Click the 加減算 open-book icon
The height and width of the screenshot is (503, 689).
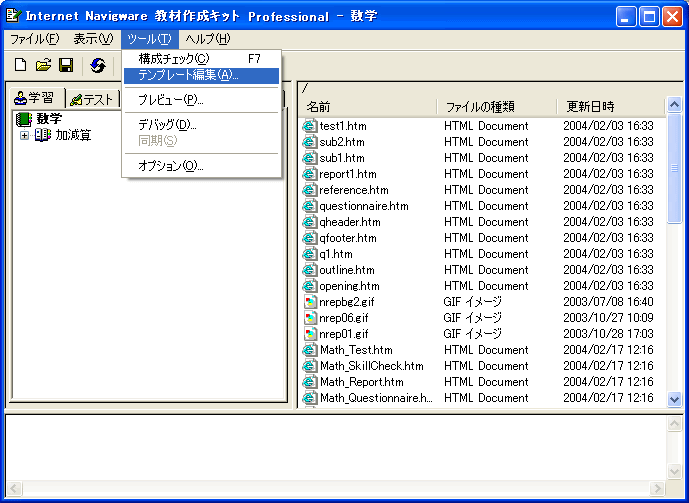tap(43, 135)
